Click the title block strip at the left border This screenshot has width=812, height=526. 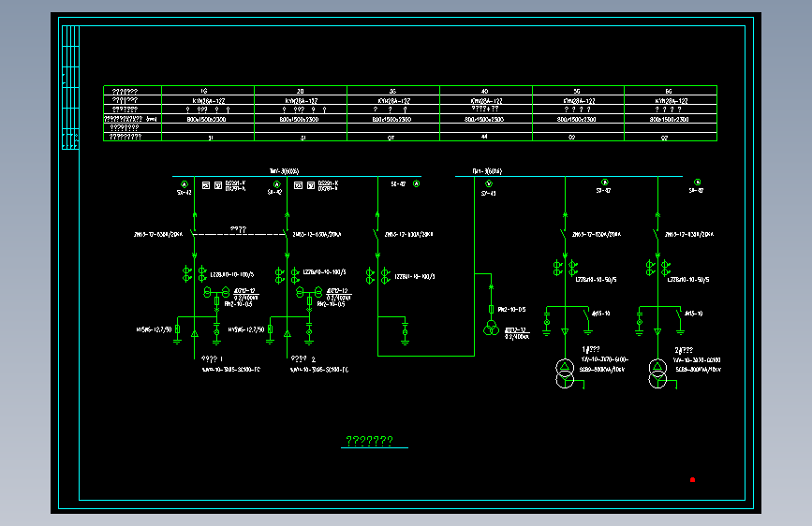70,87
